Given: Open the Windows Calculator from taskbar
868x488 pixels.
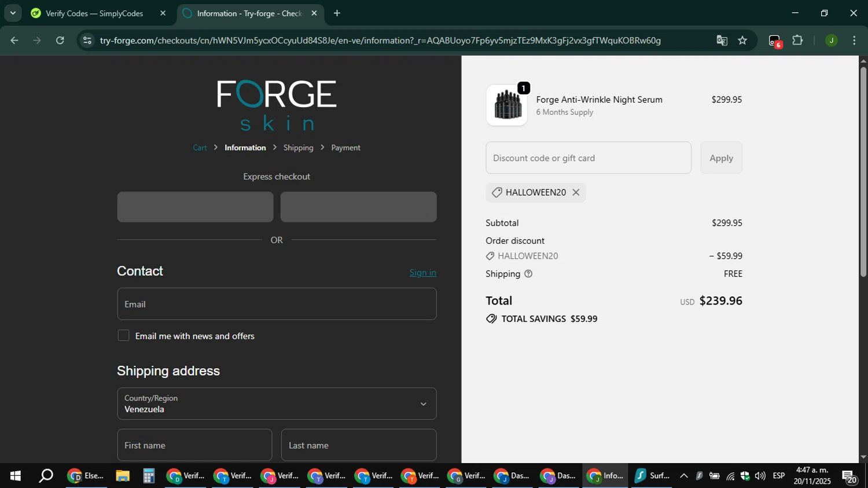Looking at the screenshot, I should (149, 476).
